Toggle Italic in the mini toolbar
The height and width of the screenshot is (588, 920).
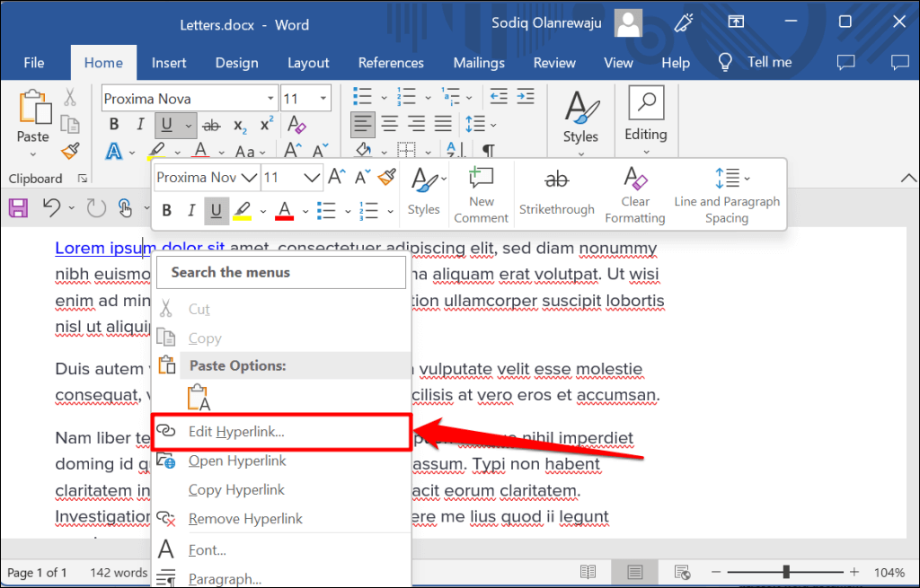point(190,211)
